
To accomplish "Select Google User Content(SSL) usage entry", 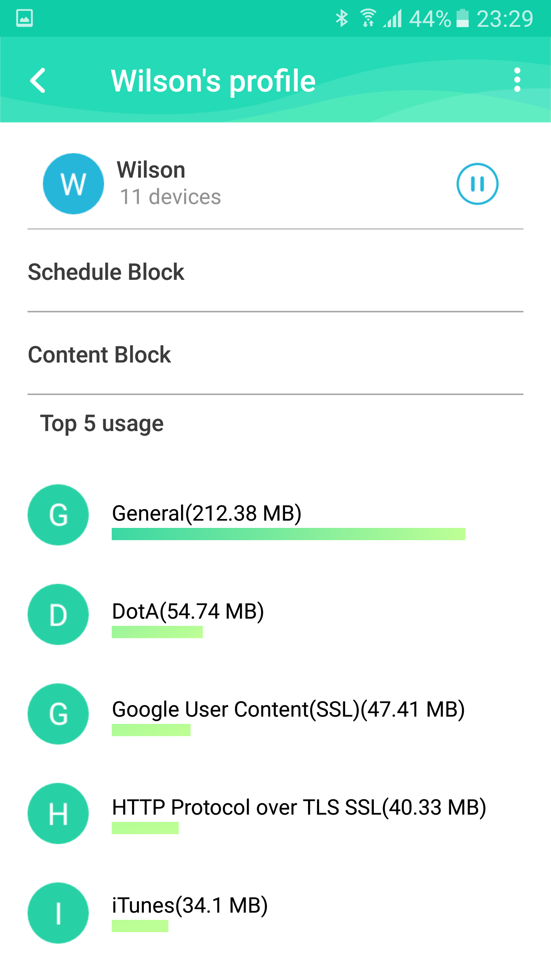I will click(288, 709).
